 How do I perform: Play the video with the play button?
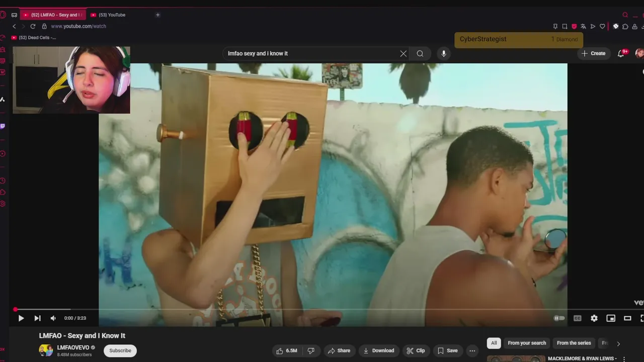(21, 318)
